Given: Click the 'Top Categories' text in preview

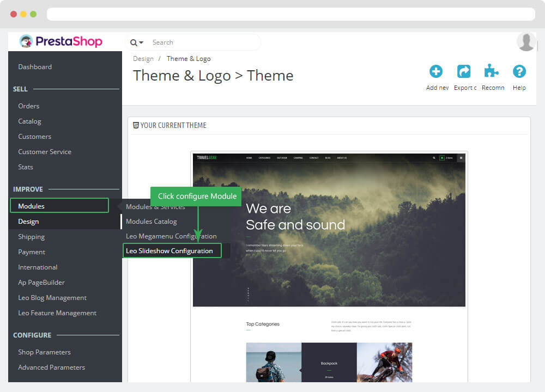Looking at the screenshot, I should coord(263,324).
